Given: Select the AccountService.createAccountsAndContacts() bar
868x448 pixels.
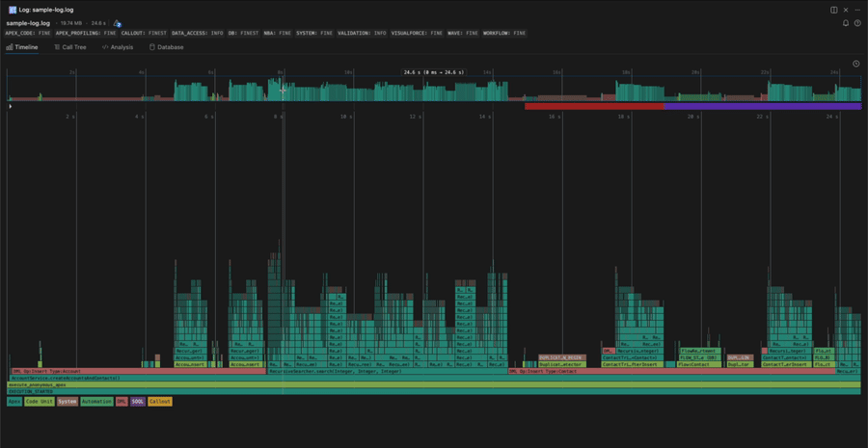Looking at the screenshot, I should (433, 378).
